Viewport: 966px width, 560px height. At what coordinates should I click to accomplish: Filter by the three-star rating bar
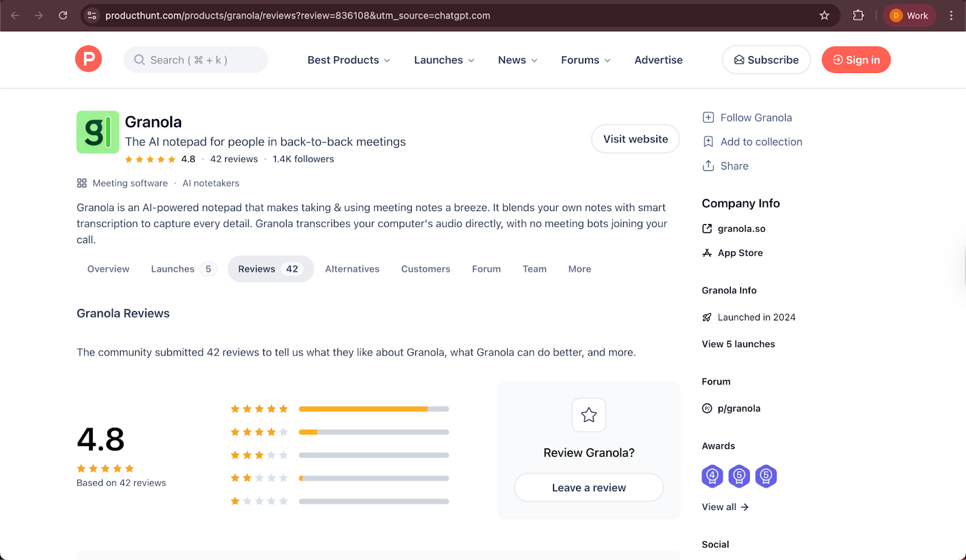374,455
